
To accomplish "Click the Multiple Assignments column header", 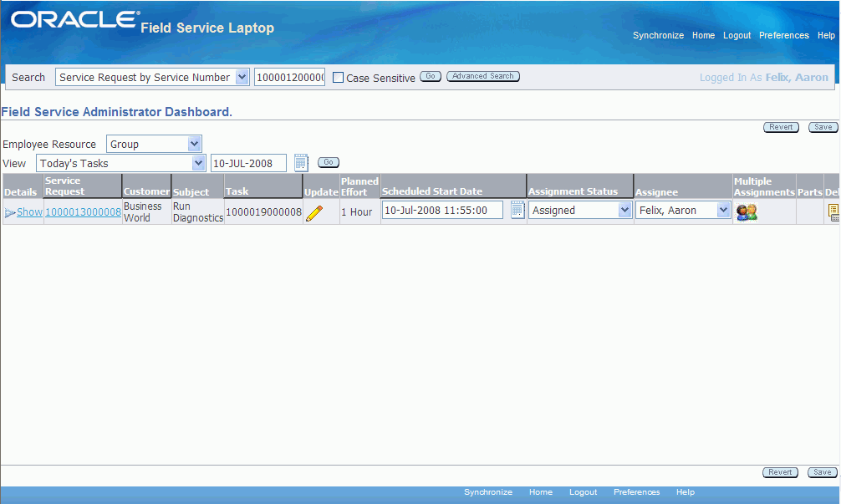I will pyautogui.click(x=764, y=186).
